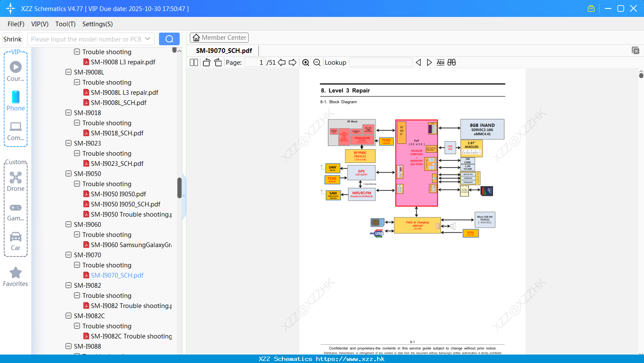The image size is (644, 363).
Task: Open the Member Center
Action: click(219, 38)
